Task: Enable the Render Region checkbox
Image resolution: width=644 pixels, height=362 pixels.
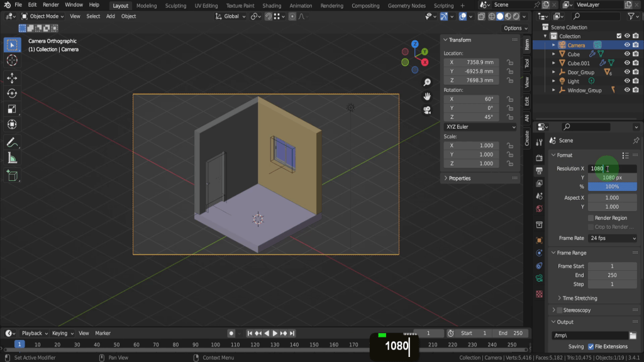Action: (x=591, y=218)
